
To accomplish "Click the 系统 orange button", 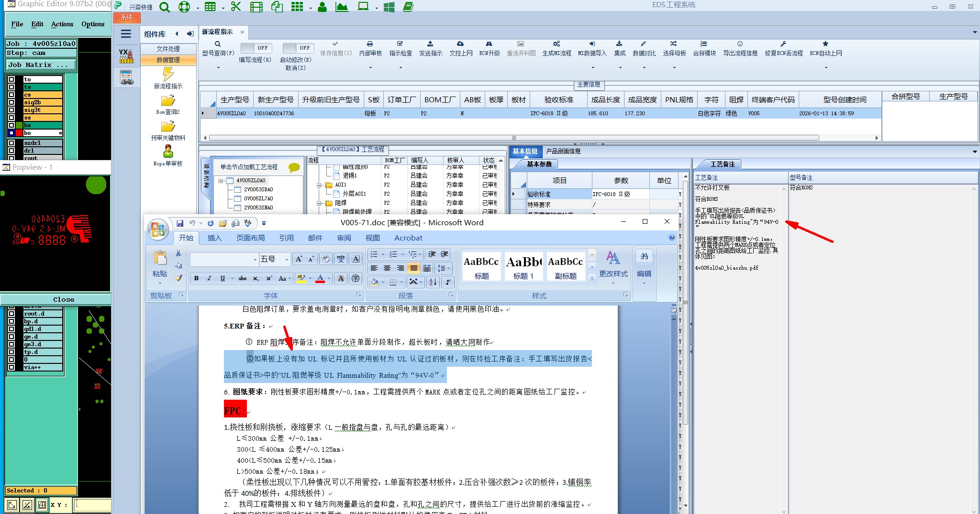I will coord(127,18).
